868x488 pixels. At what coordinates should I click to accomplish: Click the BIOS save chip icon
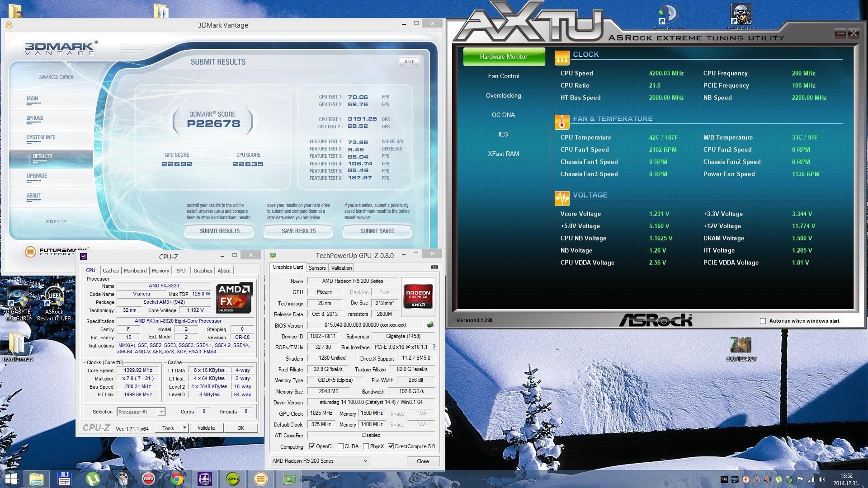click(430, 325)
